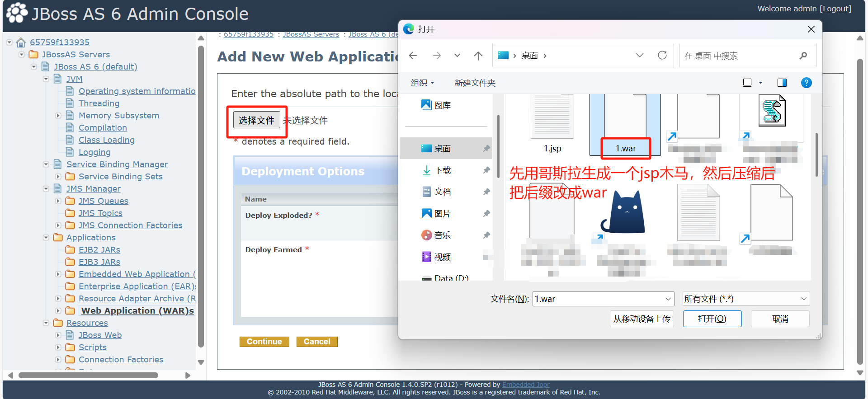
Task: Collapse the JVM tree node
Action: click(46, 79)
